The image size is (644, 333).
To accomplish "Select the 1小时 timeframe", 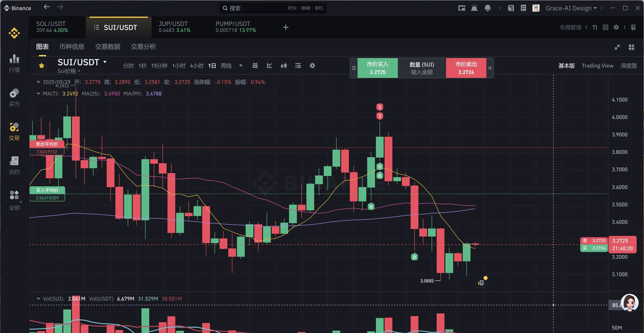I will [178, 66].
